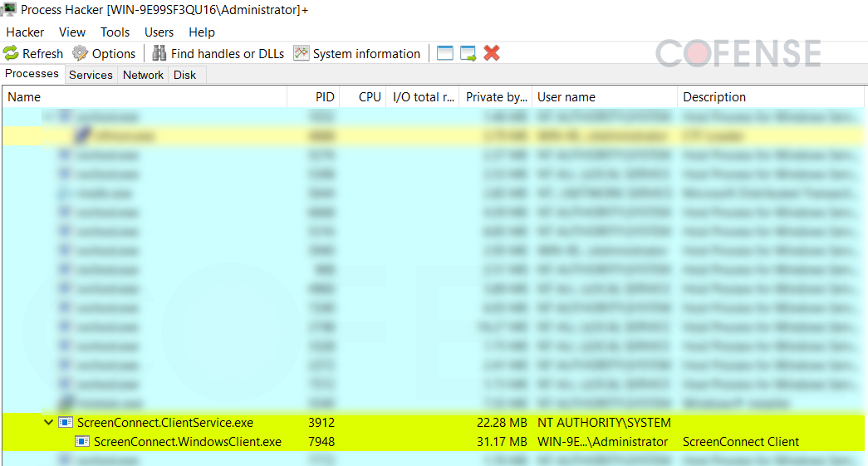Click NT AUTHORITY\SYSTEM user name cell
868x466 pixels.
pyautogui.click(x=604, y=423)
